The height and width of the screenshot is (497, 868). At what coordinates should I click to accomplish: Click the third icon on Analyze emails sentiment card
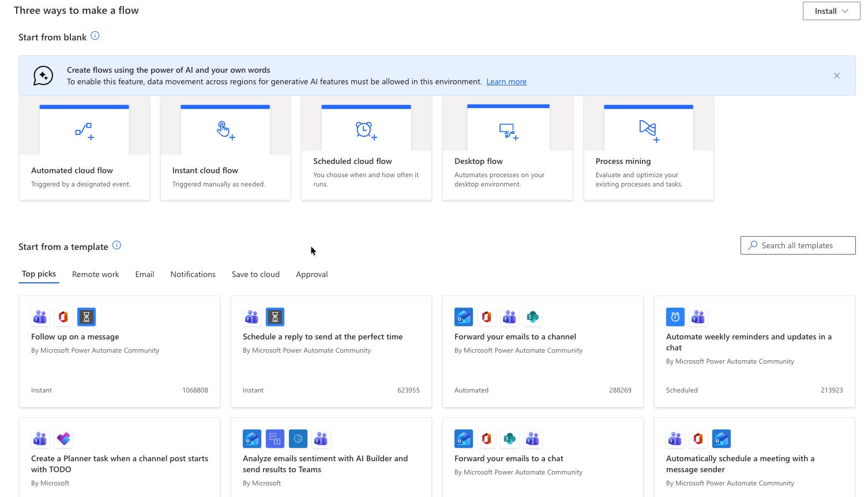298,439
